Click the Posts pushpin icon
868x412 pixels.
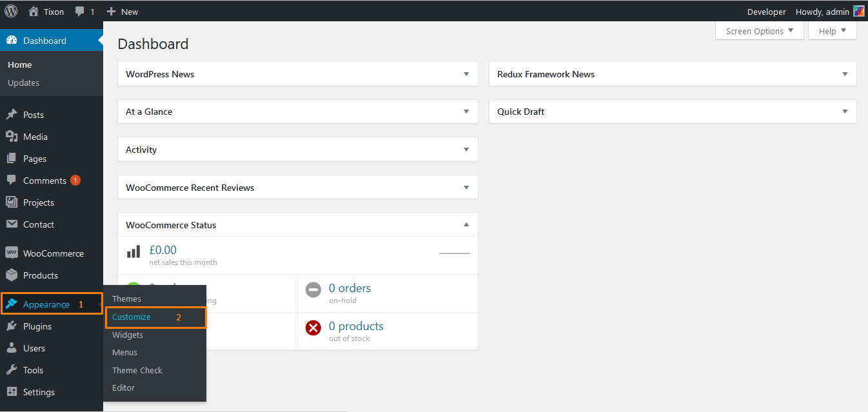12,114
